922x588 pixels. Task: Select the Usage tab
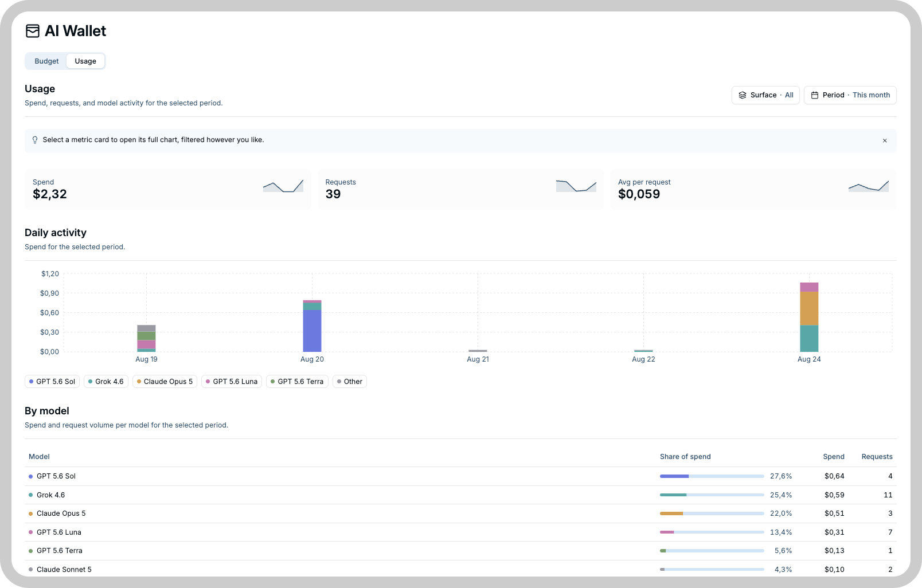[x=85, y=61]
